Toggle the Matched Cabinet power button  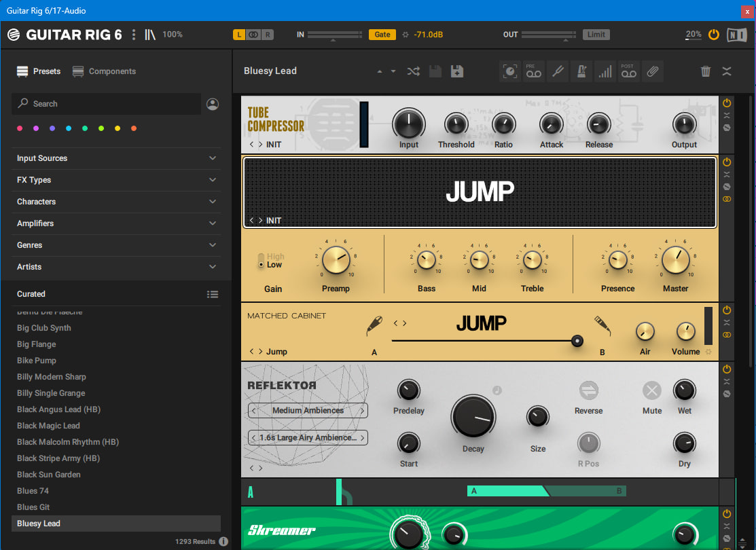coord(727,310)
